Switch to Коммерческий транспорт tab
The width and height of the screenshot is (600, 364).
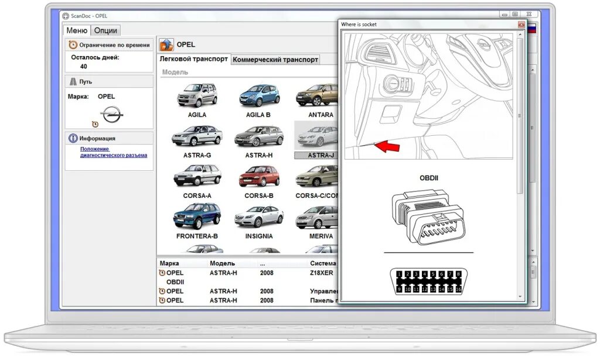(x=275, y=60)
